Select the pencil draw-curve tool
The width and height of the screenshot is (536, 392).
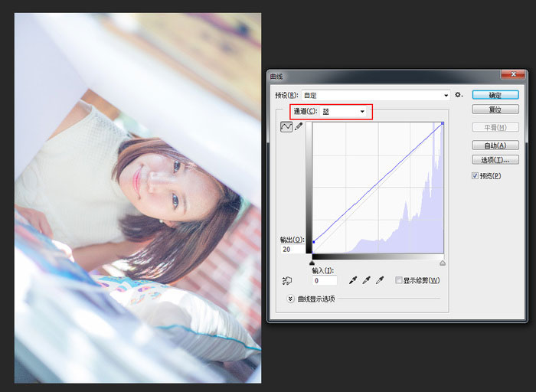coord(299,126)
